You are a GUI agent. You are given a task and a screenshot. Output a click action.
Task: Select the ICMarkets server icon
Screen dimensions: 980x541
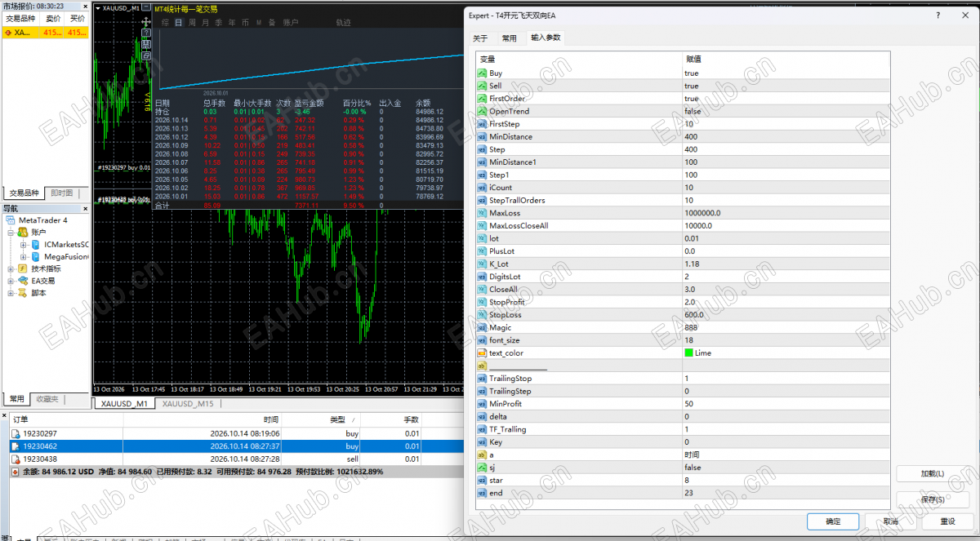click(x=37, y=245)
